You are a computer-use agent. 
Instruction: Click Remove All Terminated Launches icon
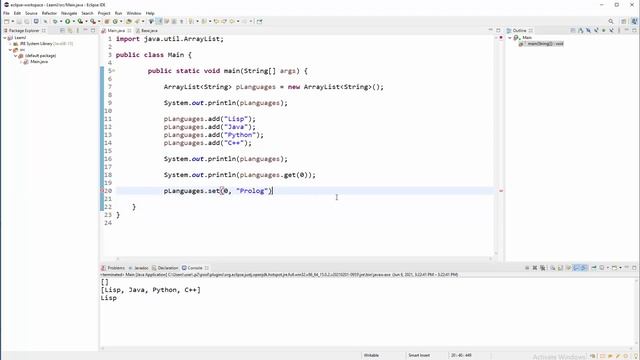click(x=542, y=268)
